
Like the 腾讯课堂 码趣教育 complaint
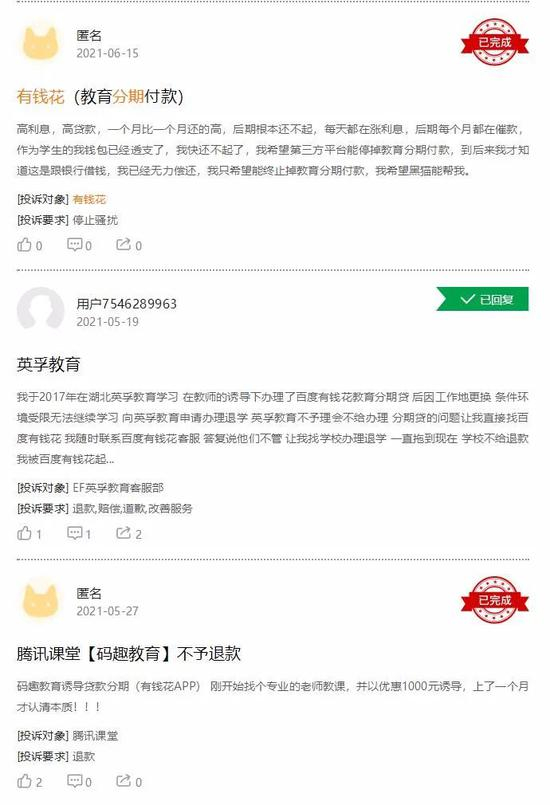29,782
